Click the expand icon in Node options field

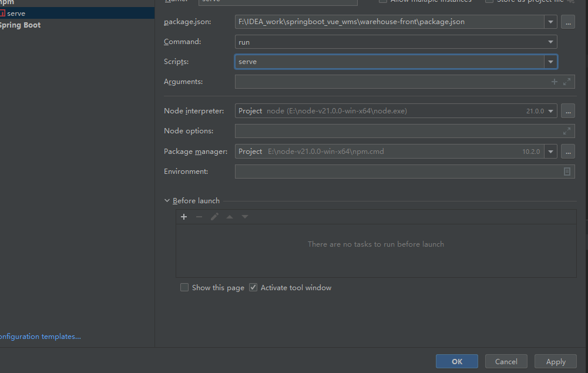tap(567, 131)
